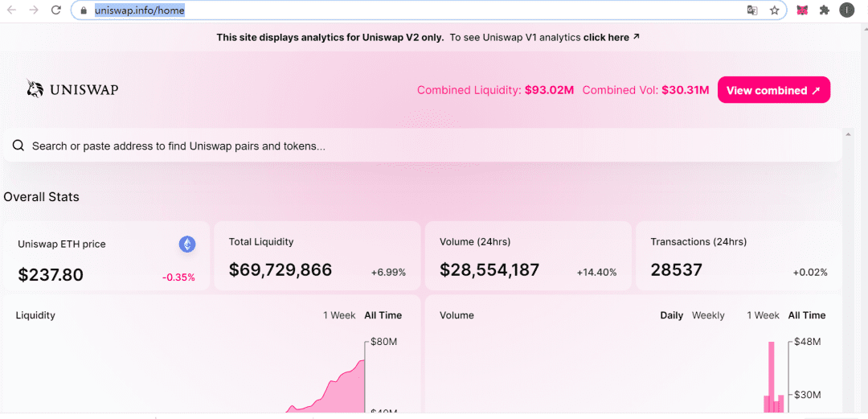Click the Uniswap unicorn logo
This screenshot has height=419, width=868.
(x=35, y=88)
